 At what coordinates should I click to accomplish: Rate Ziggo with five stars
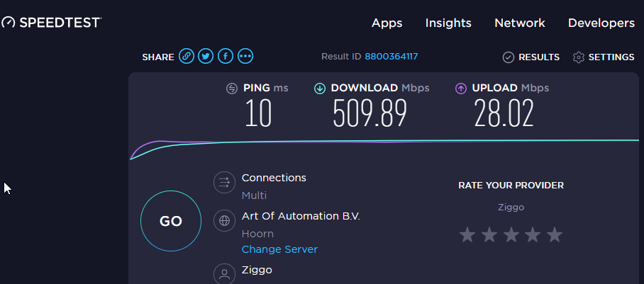(555, 235)
